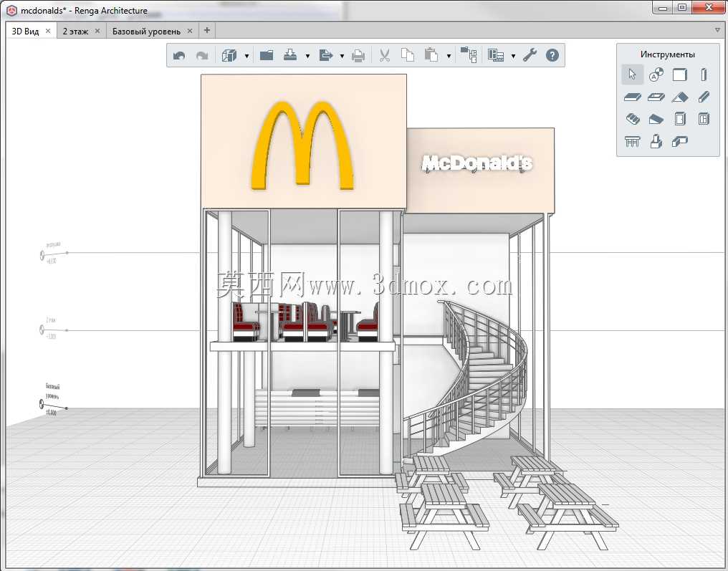Screen dimensions: 728x571
Task: Select the Roof tool
Action: (x=680, y=97)
